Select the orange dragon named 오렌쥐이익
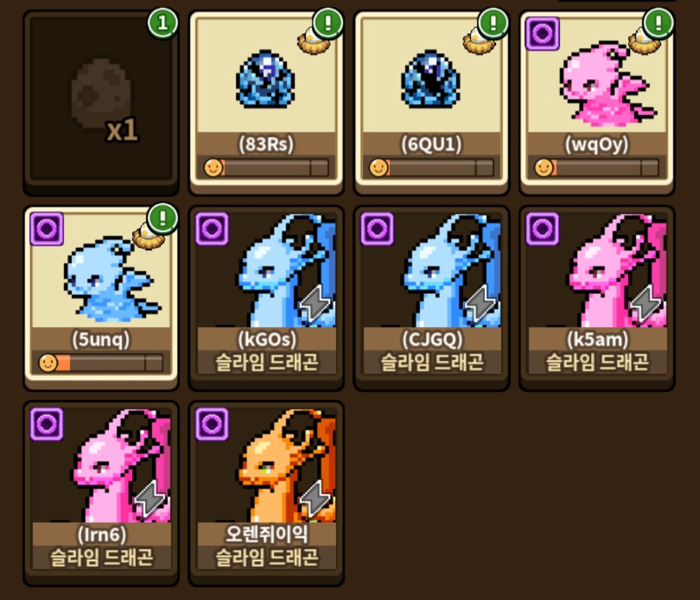 (266, 493)
